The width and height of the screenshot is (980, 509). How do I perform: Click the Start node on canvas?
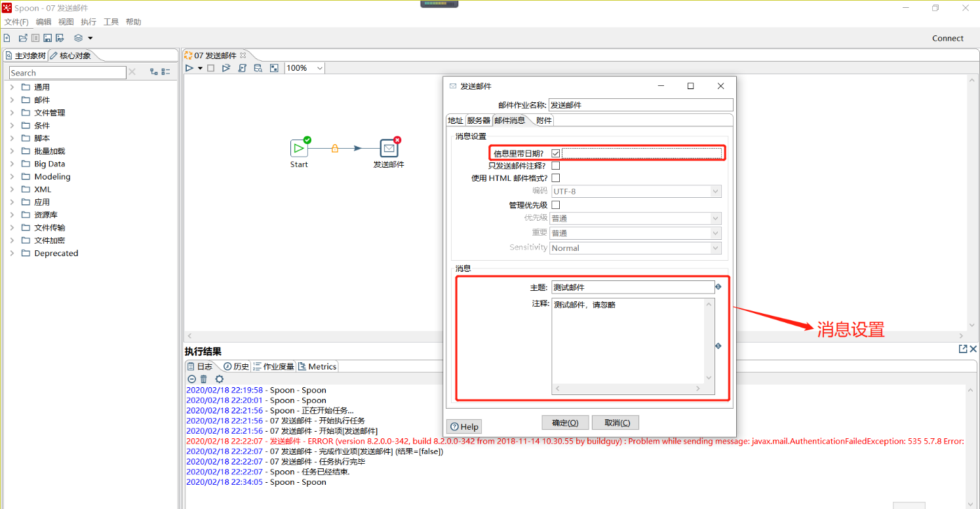click(x=299, y=148)
